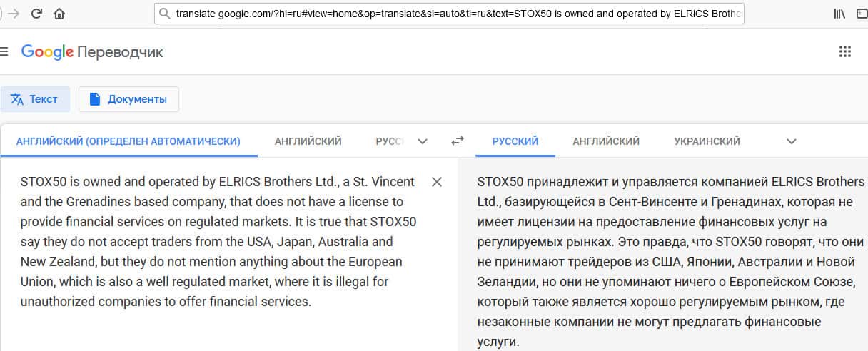Image resolution: width=868 pixels, height=351 pixels.
Task: Expand source language list chevron
Action: 423,141
